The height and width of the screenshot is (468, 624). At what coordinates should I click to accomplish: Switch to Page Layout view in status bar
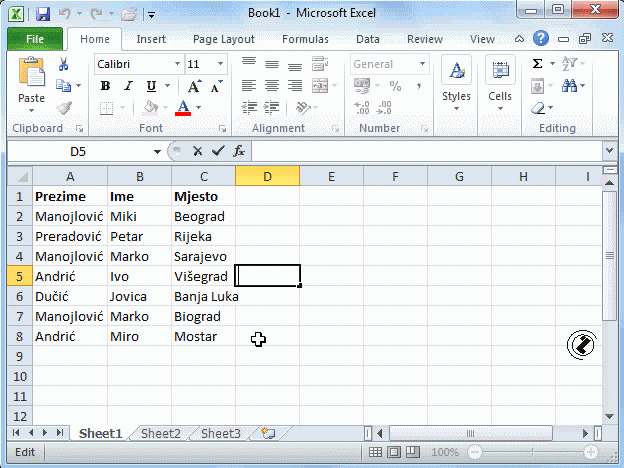point(396,452)
